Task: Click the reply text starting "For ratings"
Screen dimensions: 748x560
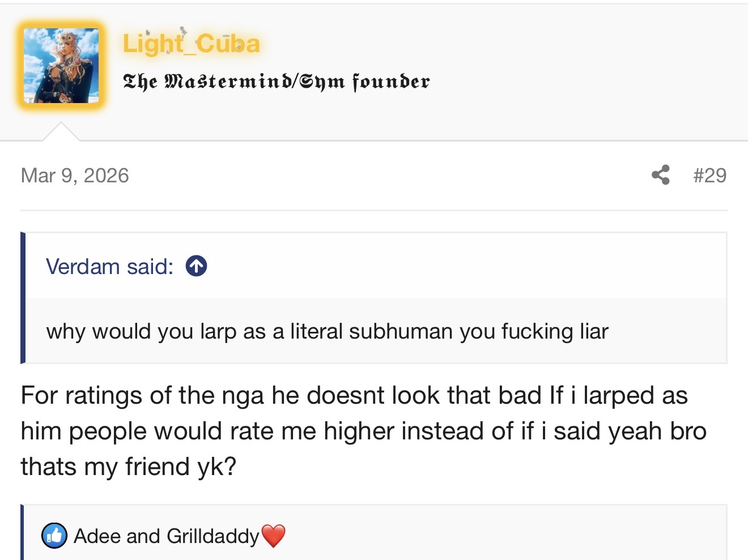Action: pos(354,396)
